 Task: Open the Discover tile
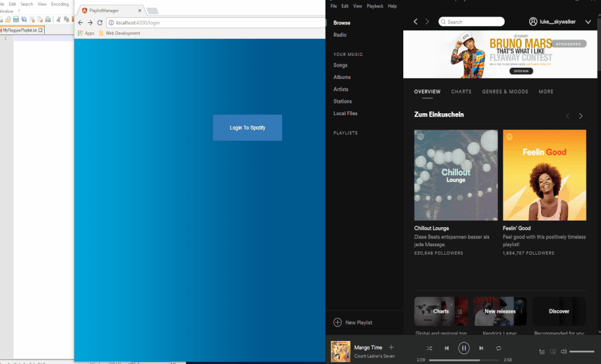click(x=559, y=311)
